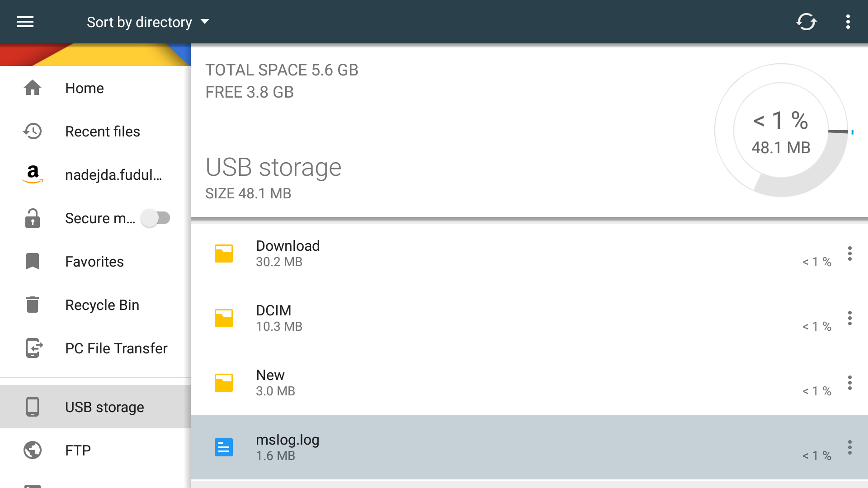Click the storage usage donut chart

pyautogui.click(x=780, y=131)
